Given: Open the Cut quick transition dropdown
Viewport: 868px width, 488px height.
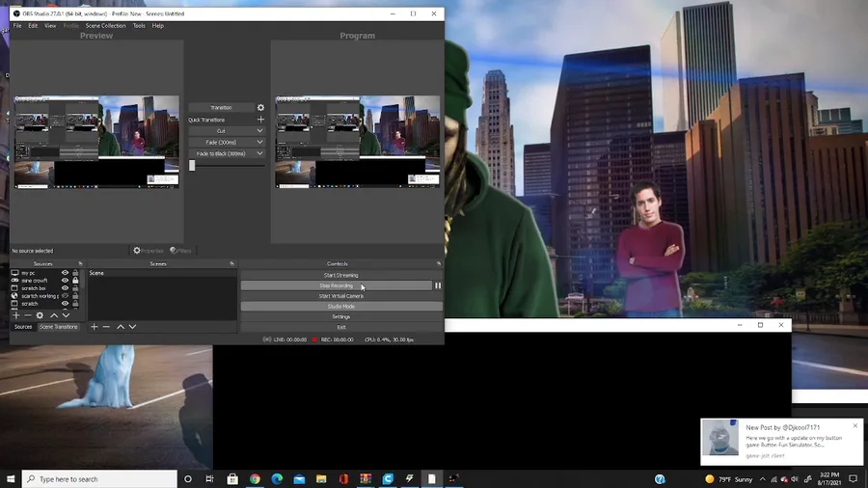Looking at the screenshot, I should pyautogui.click(x=259, y=131).
